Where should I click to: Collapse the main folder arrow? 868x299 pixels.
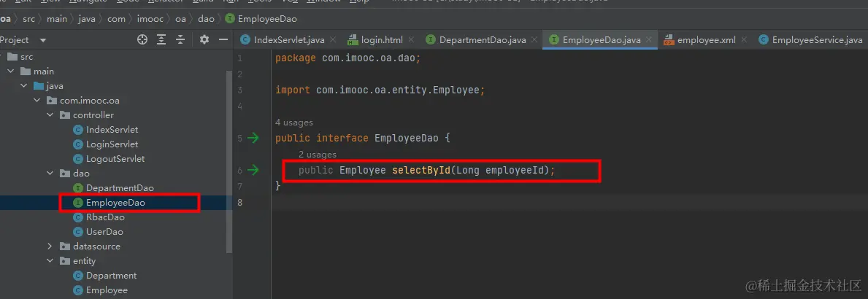tap(10, 71)
